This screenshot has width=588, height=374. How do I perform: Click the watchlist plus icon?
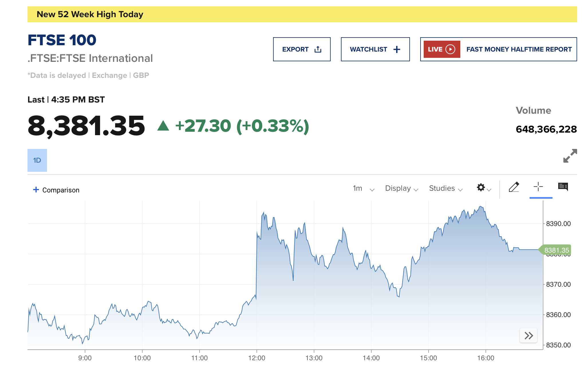tap(397, 50)
